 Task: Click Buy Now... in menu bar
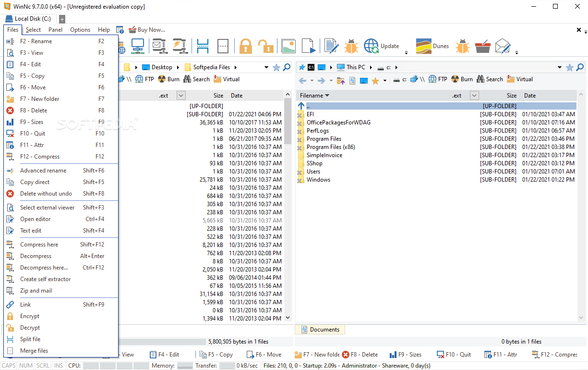point(147,30)
